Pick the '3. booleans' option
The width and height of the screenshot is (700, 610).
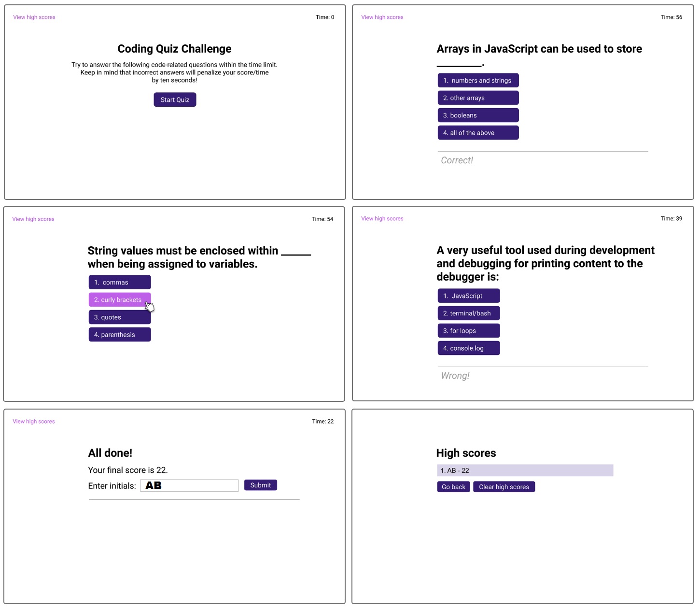point(478,115)
